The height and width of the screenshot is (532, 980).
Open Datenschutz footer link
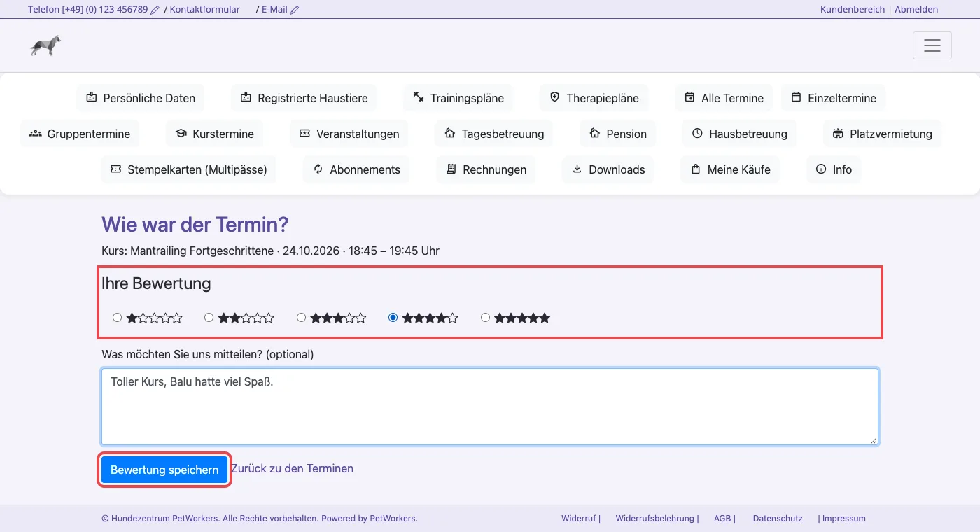[x=778, y=519]
